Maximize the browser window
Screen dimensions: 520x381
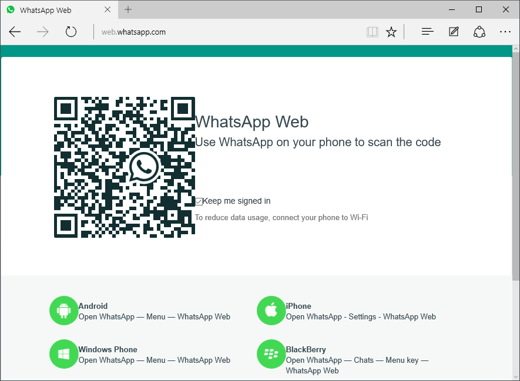pyautogui.click(x=479, y=10)
